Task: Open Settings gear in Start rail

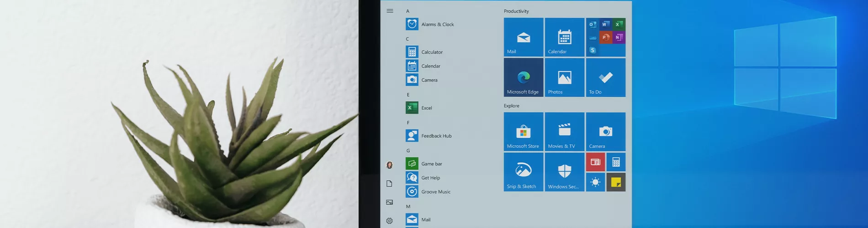Action: pos(389,221)
